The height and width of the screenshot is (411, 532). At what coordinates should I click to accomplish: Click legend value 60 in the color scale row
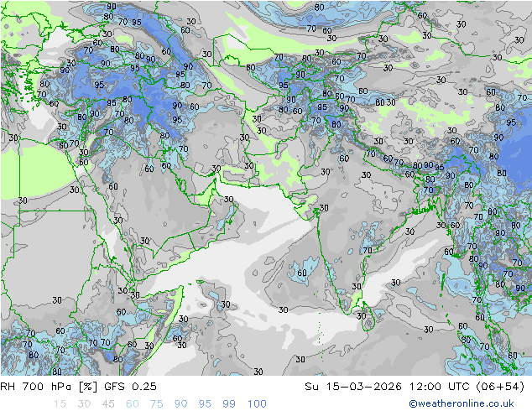(133, 403)
